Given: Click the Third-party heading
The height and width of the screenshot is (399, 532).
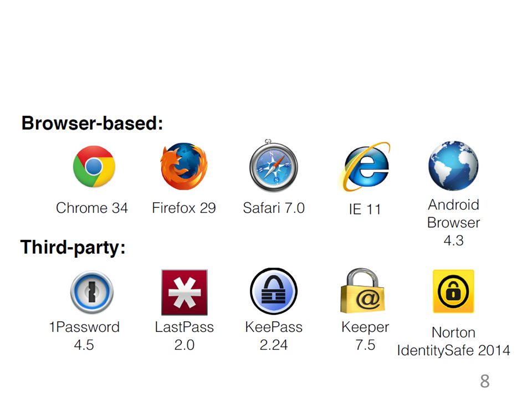Looking at the screenshot, I should click(x=73, y=247).
